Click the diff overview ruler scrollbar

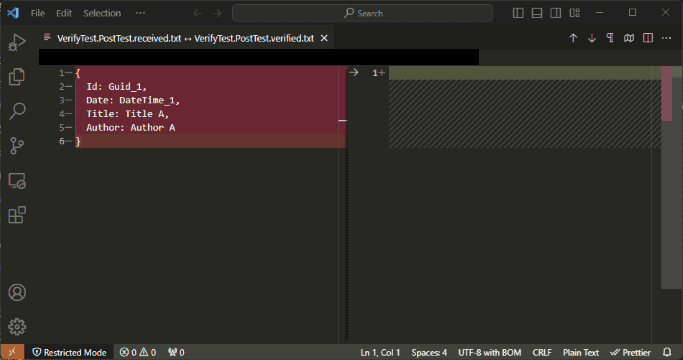[x=671, y=177]
